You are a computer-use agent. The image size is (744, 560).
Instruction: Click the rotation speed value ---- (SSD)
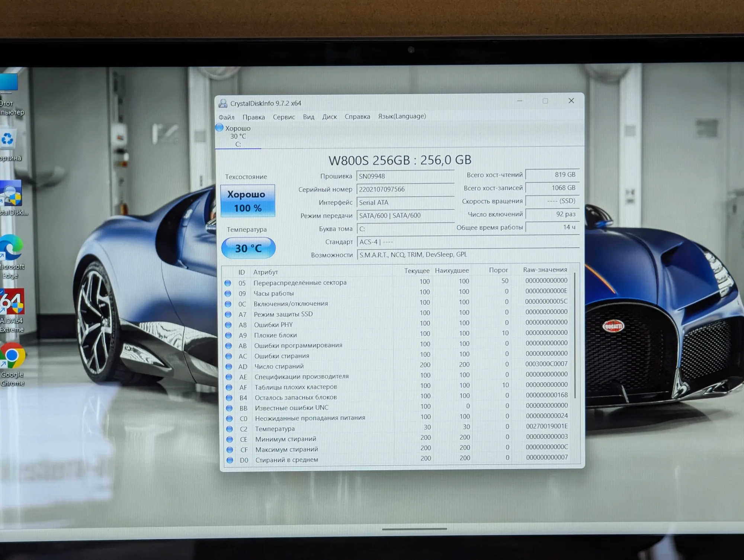[x=552, y=201]
